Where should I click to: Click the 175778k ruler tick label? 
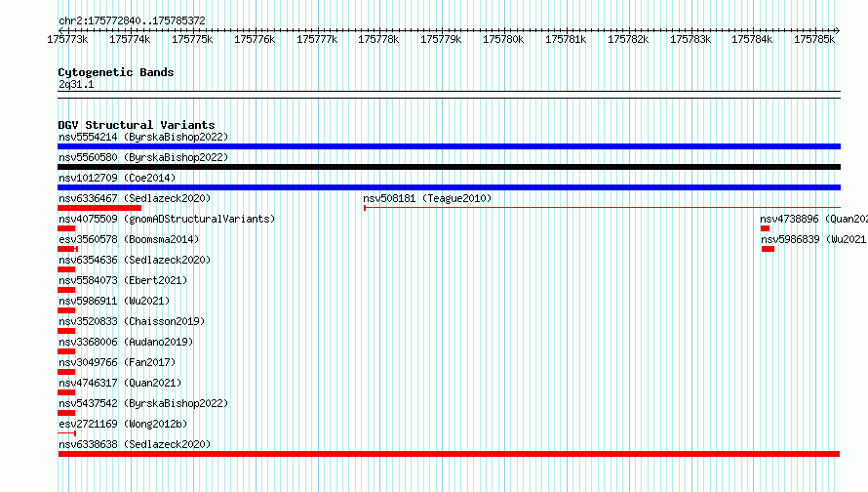pos(378,39)
